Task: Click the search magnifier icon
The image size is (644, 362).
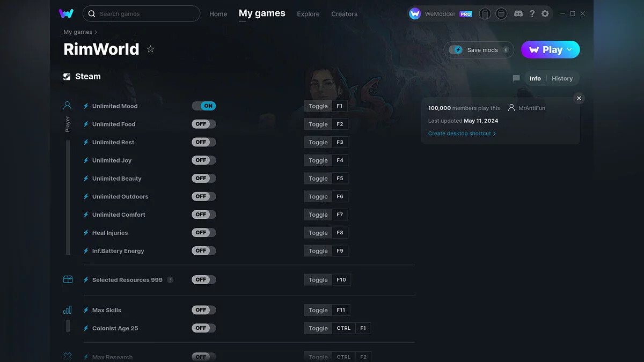Action: 92,13
